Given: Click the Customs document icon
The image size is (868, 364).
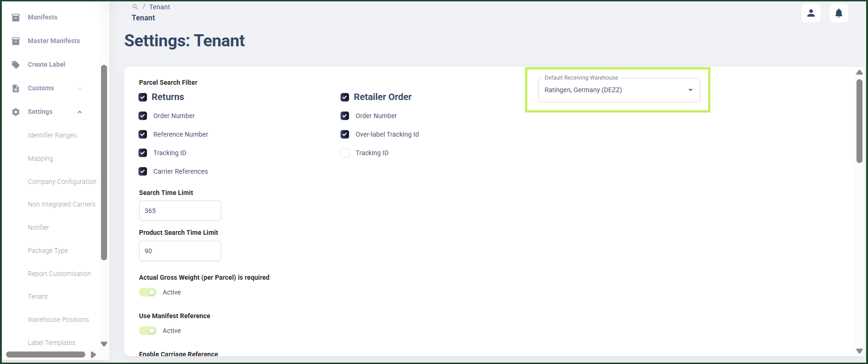Looking at the screenshot, I should pos(16,88).
